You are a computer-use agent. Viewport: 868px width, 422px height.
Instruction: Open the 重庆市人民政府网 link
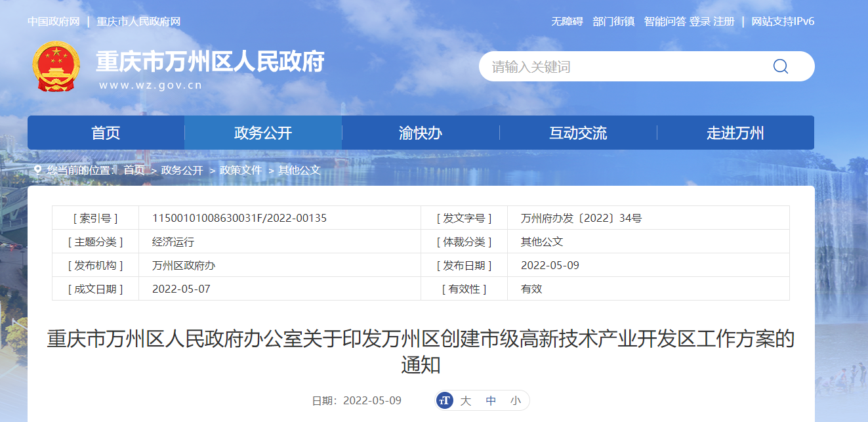[x=138, y=22]
